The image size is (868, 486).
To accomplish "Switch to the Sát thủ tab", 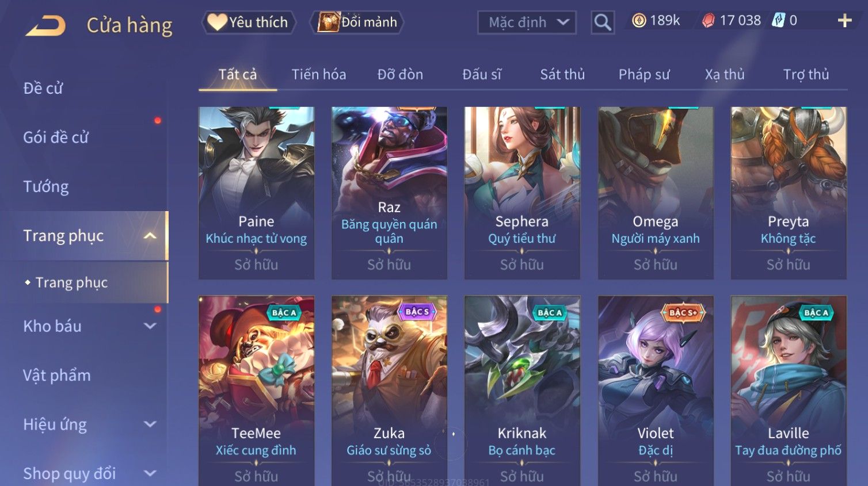I will (x=562, y=75).
